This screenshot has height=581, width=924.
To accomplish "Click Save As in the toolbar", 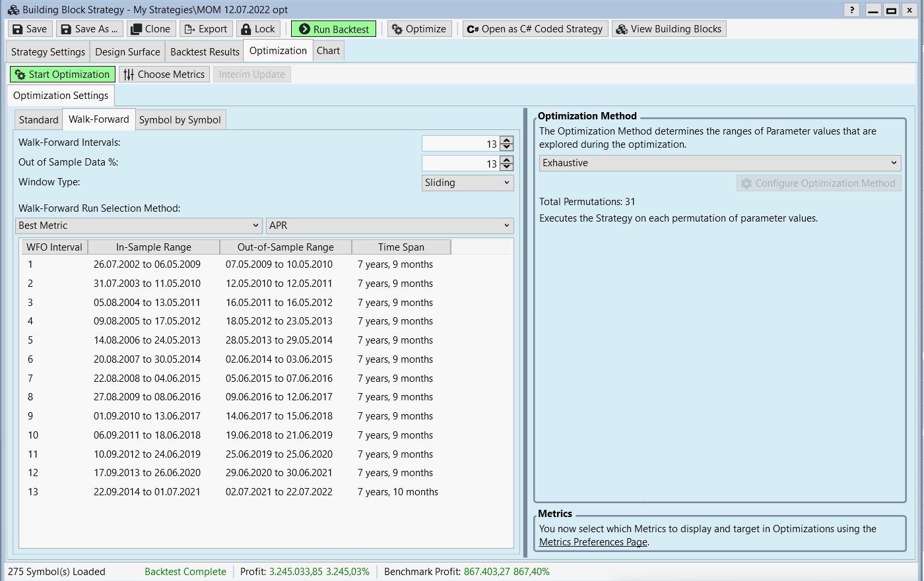I will pos(89,29).
